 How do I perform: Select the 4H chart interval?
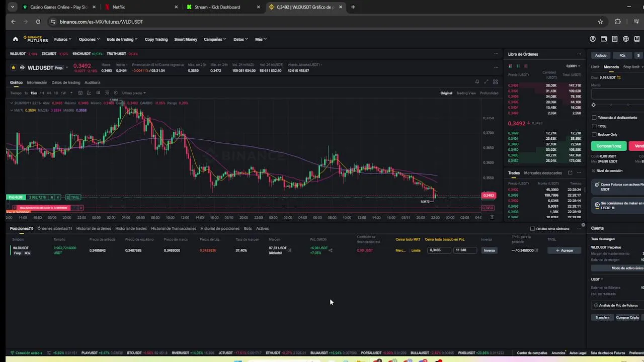click(49, 93)
